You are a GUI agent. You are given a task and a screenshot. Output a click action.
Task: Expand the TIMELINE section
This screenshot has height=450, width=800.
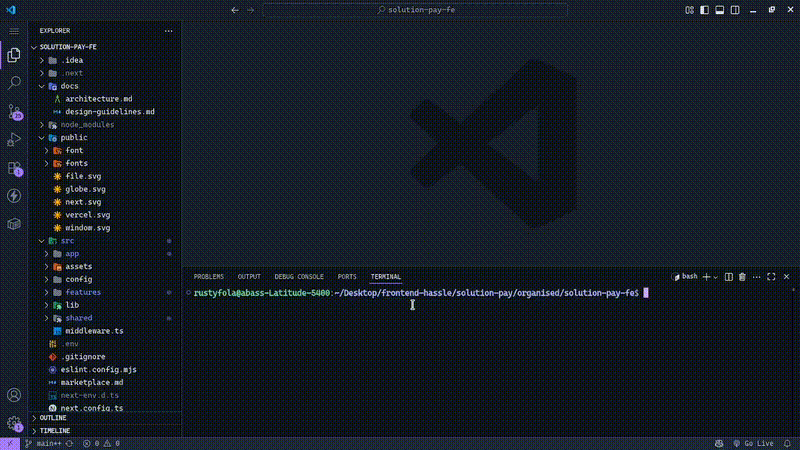click(x=105, y=431)
